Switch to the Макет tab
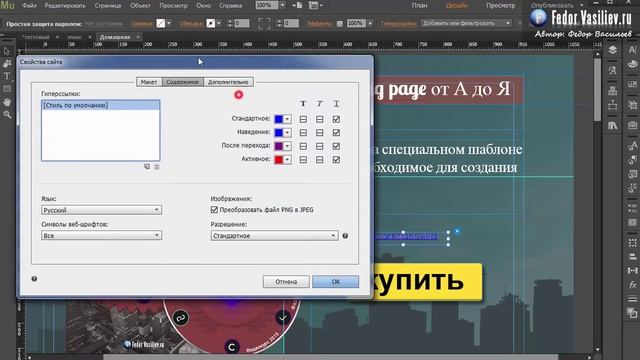Screen dimensions: 640x360 [x=149, y=82]
